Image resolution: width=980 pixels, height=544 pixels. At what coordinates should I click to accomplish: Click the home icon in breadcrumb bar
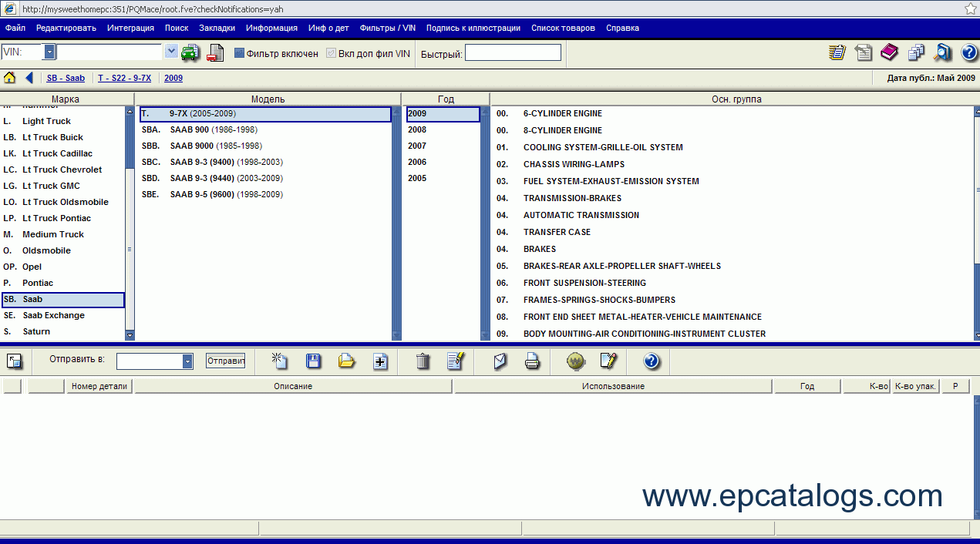point(10,78)
